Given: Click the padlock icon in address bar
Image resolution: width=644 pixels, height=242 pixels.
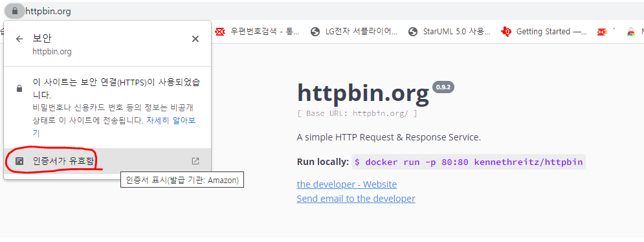Looking at the screenshot, I should click(15, 11).
